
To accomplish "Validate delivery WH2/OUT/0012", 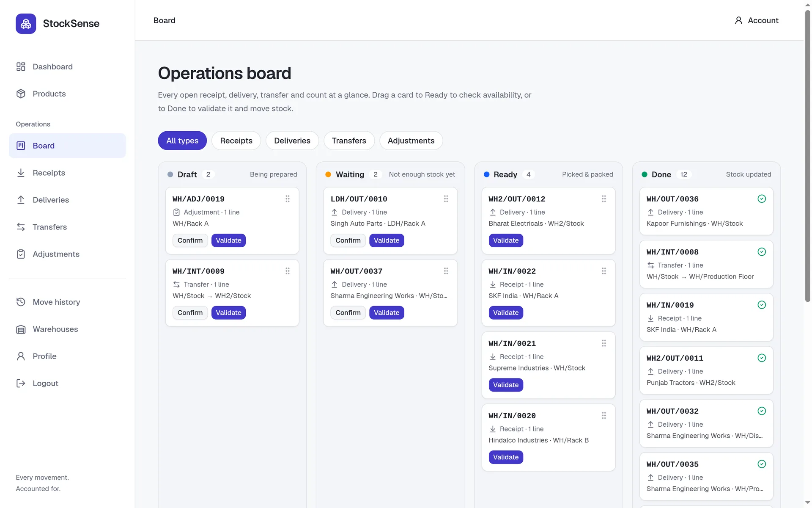I will click(x=506, y=240).
